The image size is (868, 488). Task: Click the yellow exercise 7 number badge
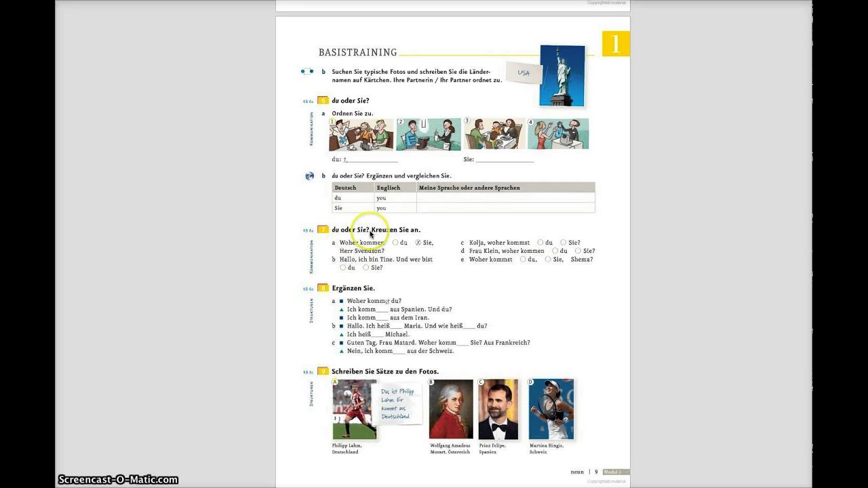323,230
